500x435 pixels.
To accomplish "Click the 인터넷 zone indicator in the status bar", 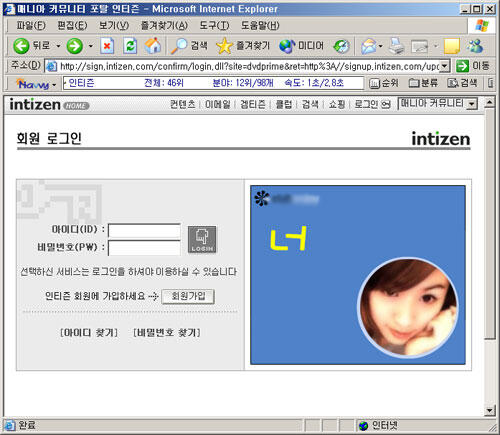I will 378,425.
